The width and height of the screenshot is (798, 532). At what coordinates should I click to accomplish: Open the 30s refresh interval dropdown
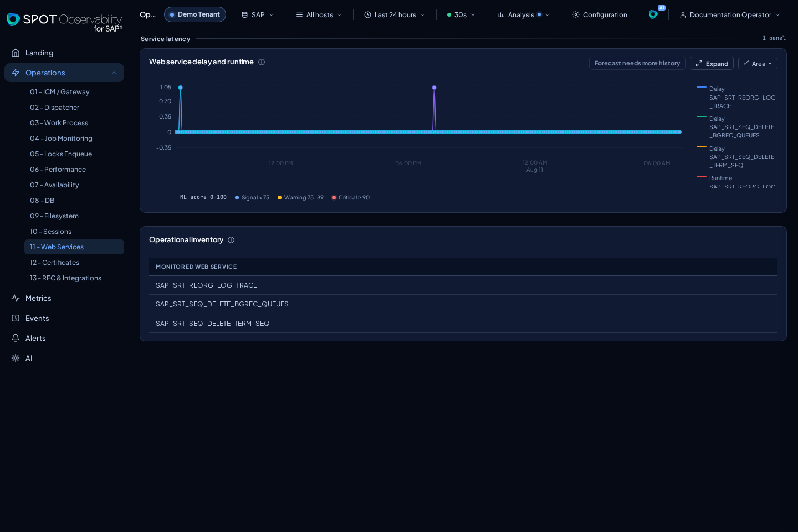tap(461, 15)
